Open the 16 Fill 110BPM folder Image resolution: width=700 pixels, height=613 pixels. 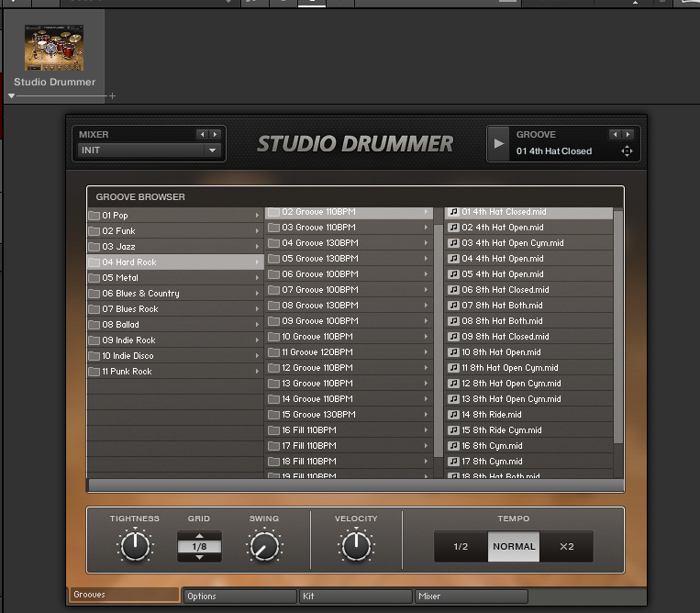click(350, 430)
